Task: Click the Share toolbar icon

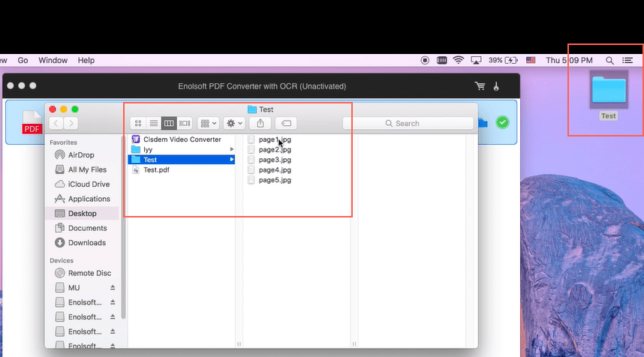Action: tap(260, 123)
